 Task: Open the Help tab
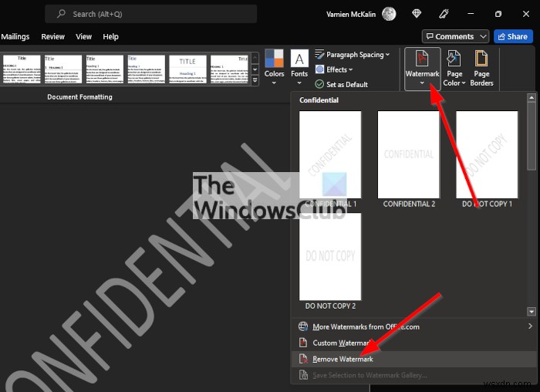tap(110, 36)
